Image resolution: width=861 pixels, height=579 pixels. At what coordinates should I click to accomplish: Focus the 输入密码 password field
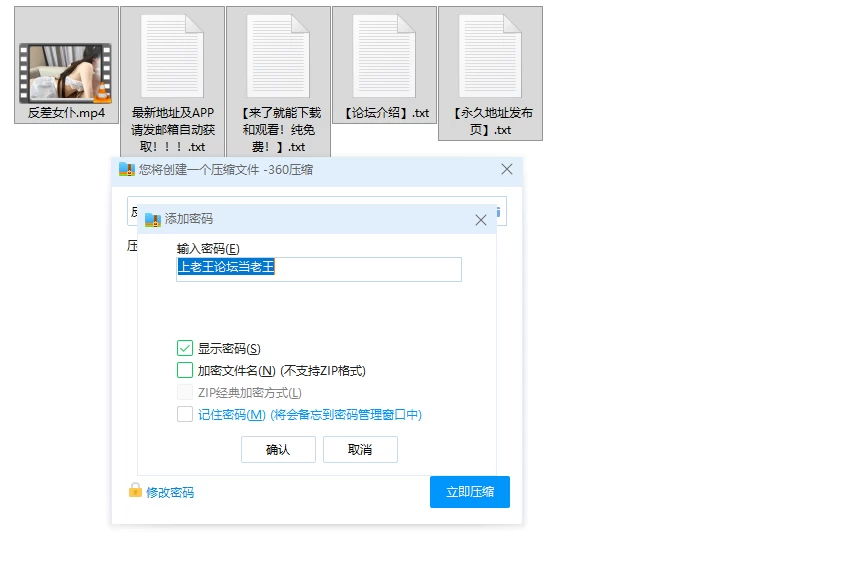pyautogui.click(x=319, y=269)
